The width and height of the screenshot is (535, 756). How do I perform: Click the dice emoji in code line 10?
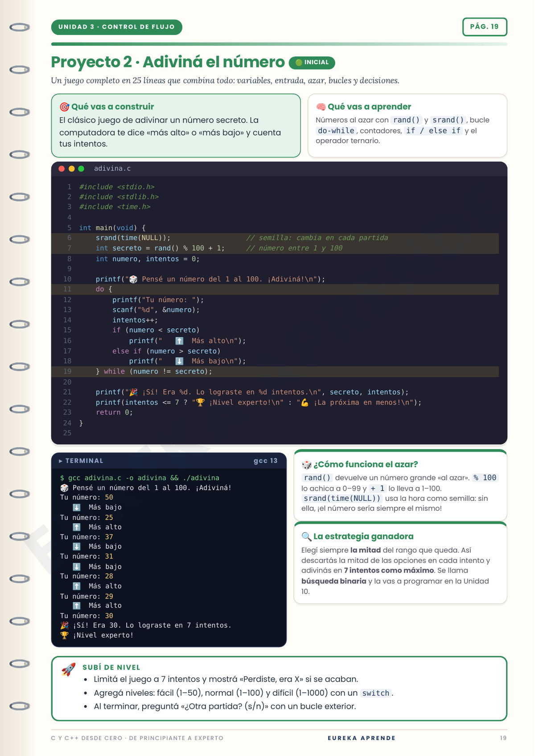[x=133, y=279]
